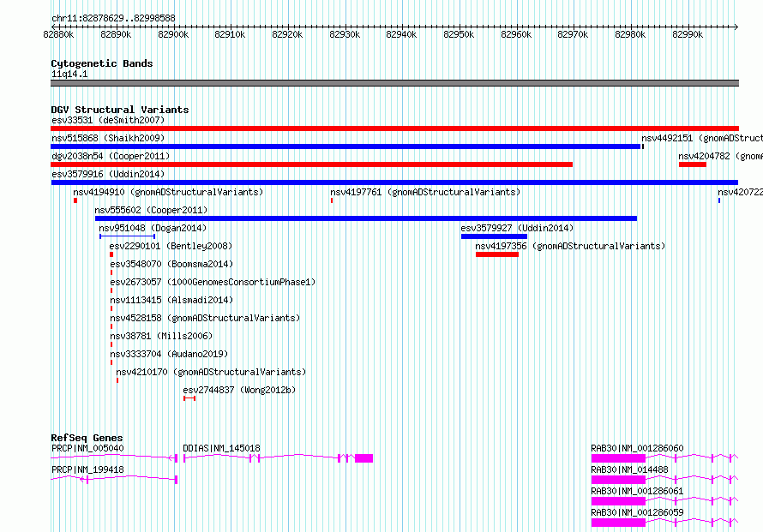Open the nsv4197761 gnomAD variant label
The height and width of the screenshot is (532, 763).
[x=425, y=192]
